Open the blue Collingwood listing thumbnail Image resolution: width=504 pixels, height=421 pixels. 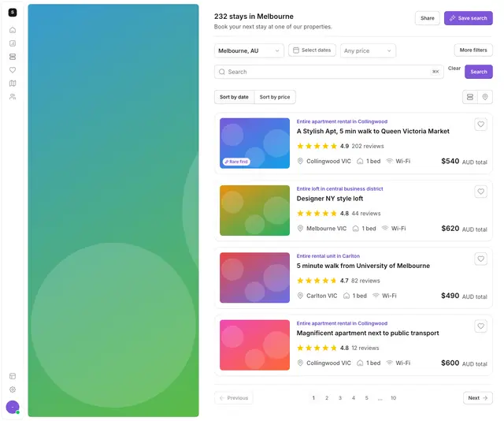tap(254, 143)
